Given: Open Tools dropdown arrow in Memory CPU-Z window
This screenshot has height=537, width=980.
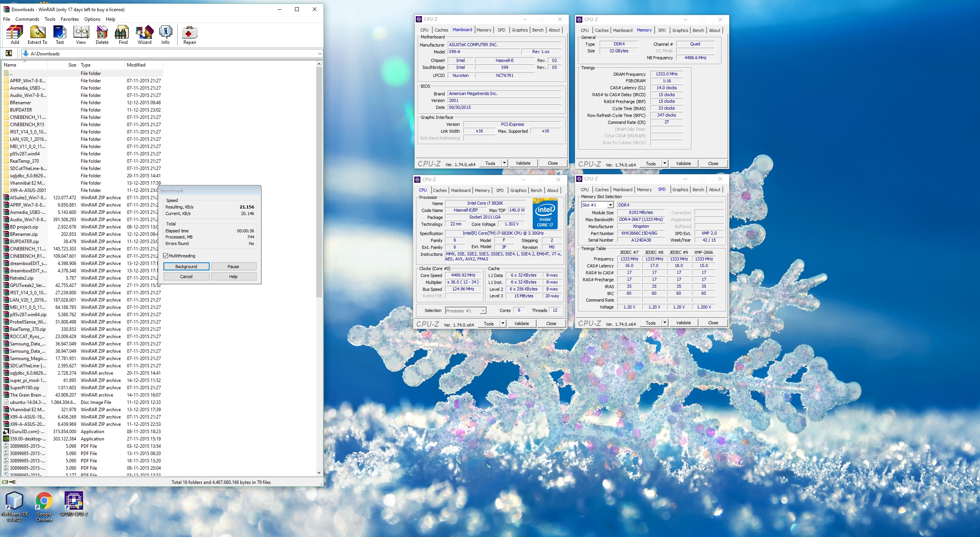Looking at the screenshot, I should tap(665, 163).
